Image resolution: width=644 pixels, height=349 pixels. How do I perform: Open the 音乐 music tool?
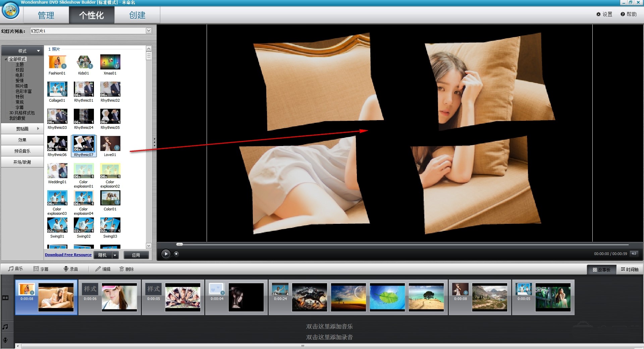click(x=16, y=269)
